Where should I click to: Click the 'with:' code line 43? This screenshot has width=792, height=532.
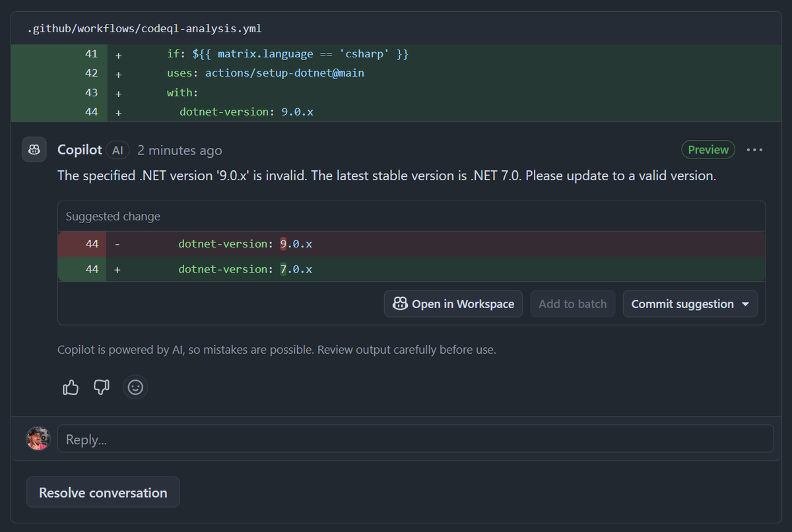tap(183, 93)
